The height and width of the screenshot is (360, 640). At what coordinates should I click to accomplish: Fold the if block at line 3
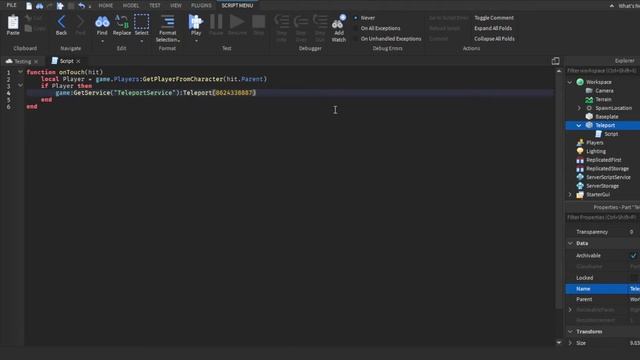(x=20, y=86)
